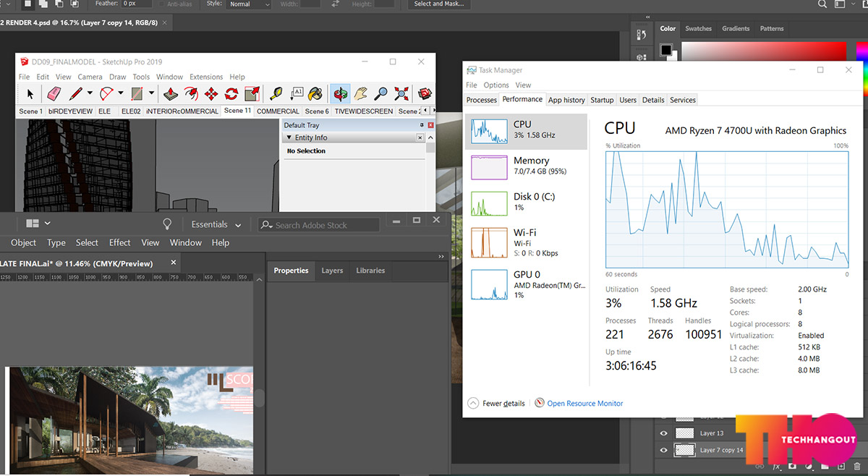Pick the Eraser tool in SketchUp
The image size is (868, 476).
pos(54,93)
